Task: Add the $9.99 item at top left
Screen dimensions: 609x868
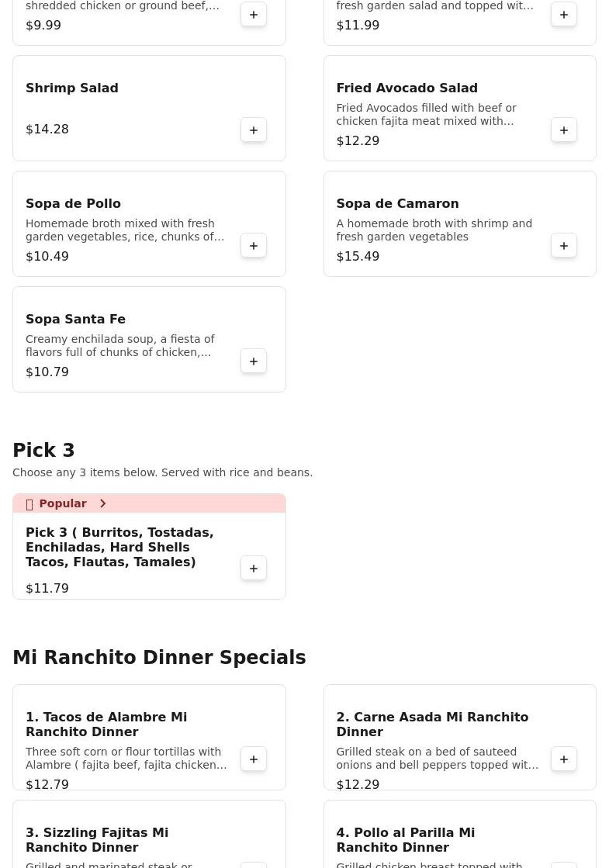Action: 254,15
